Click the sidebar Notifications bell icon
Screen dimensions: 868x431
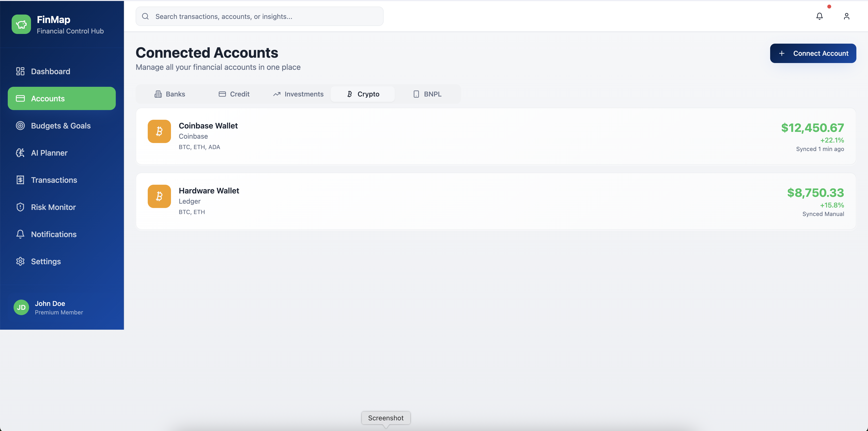point(20,234)
